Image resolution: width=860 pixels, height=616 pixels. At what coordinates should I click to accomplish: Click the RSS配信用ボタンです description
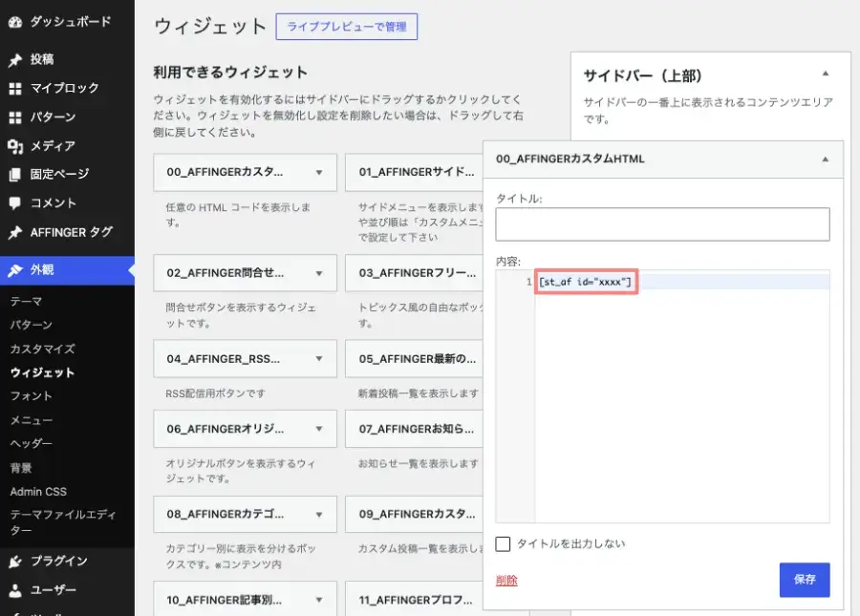(216, 393)
